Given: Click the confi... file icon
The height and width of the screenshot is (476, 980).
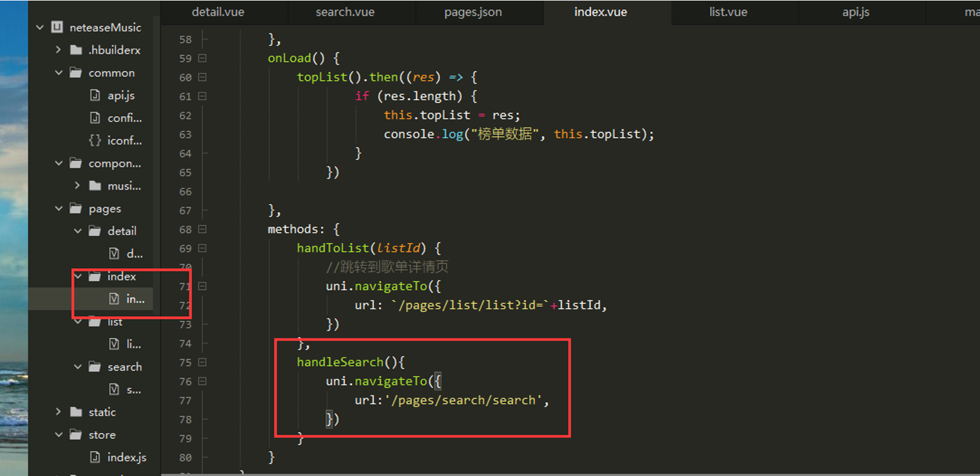Looking at the screenshot, I should point(95,118).
